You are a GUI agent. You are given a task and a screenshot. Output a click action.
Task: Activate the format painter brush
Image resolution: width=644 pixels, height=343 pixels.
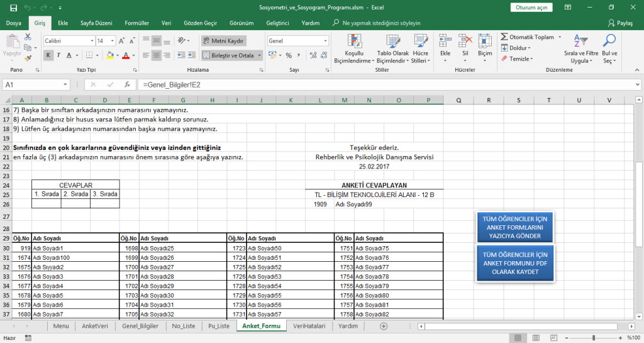(x=28, y=59)
